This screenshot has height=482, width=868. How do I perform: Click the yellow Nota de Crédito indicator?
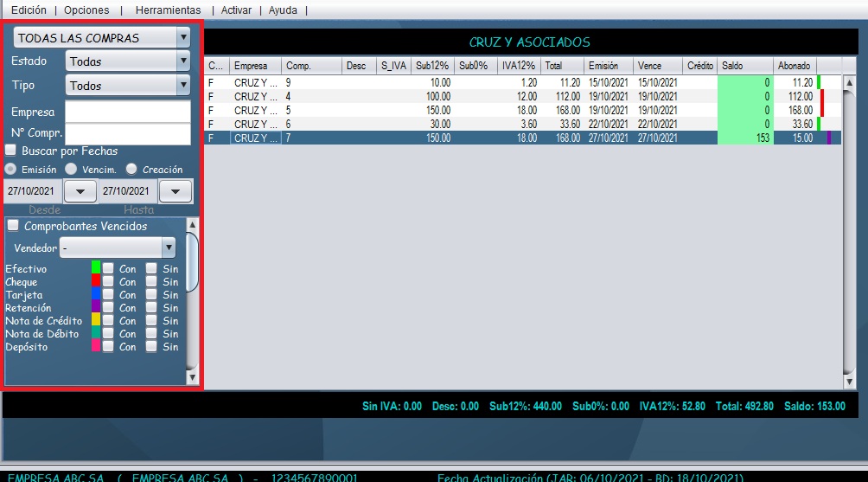[x=96, y=320]
